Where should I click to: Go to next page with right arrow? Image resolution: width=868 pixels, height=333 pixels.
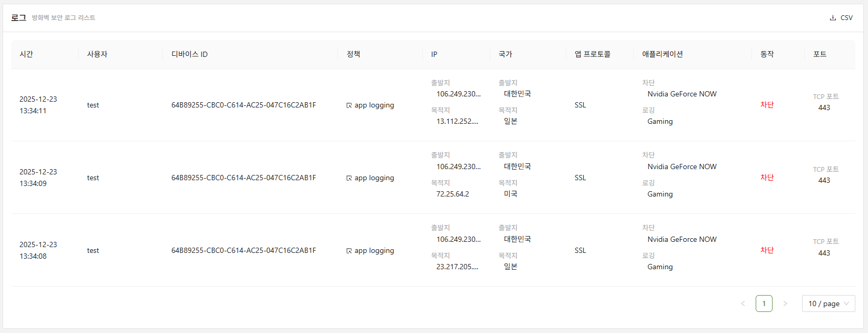coord(785,303)
